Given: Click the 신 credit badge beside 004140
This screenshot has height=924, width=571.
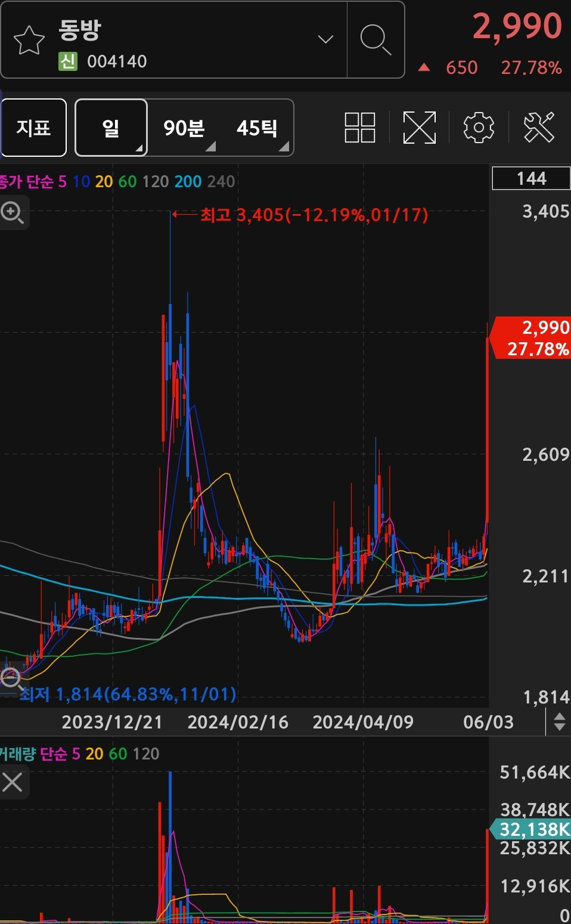Looking at the screenshot, I should (68, 61).
